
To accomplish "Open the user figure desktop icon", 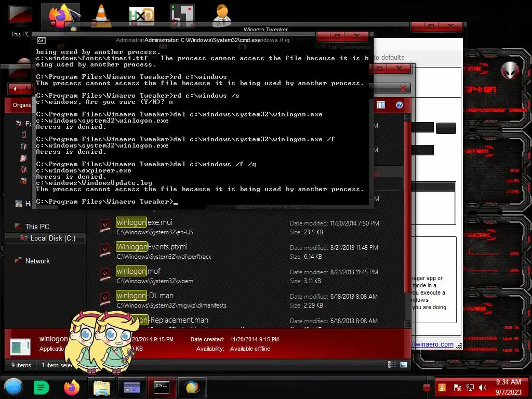I will (222, 15).
